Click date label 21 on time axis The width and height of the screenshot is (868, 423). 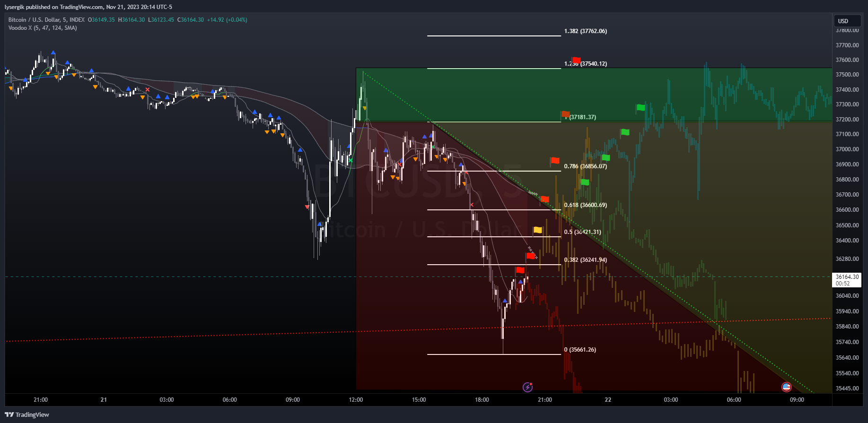104,400
